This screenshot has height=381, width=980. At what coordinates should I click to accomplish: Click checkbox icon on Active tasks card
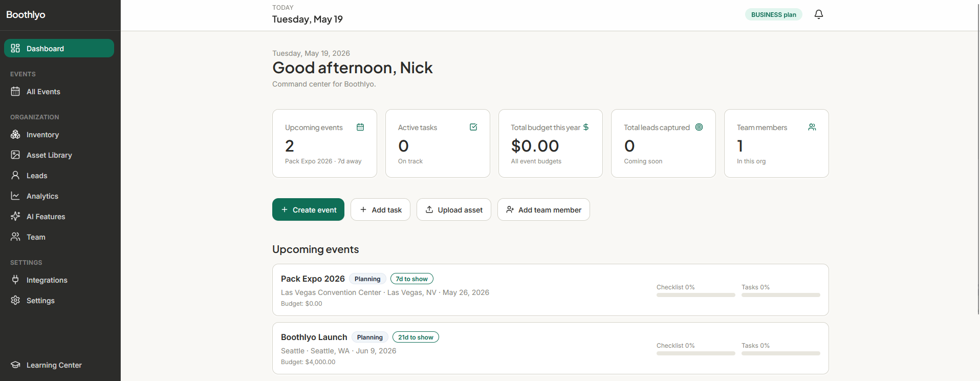(473, 127)
